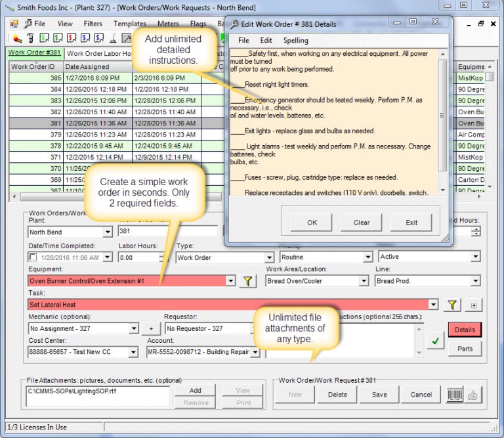This screenshot has height=438, width=504.
Task: Open the Mechanic dropdown
Action: [x=134, y=328]
